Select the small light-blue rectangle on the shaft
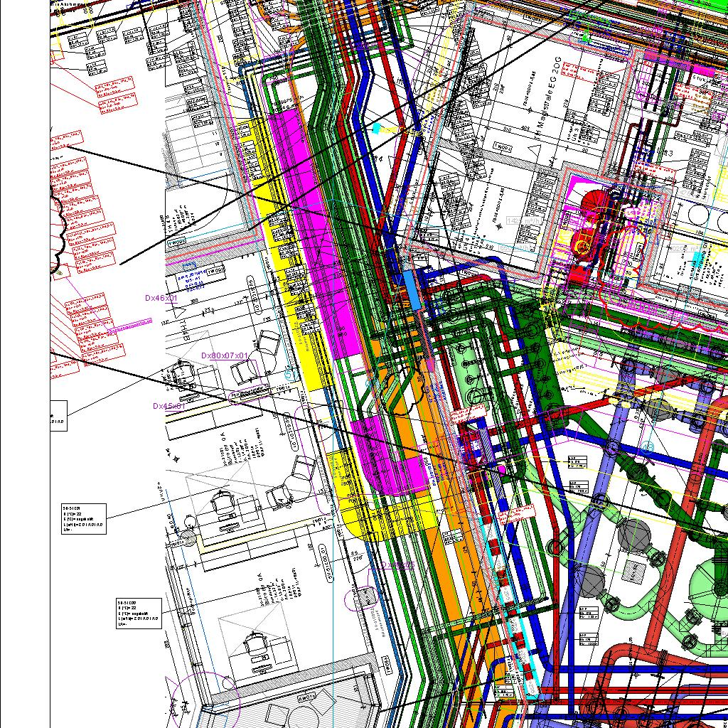728x728 pixels. (x=411, y=290)
